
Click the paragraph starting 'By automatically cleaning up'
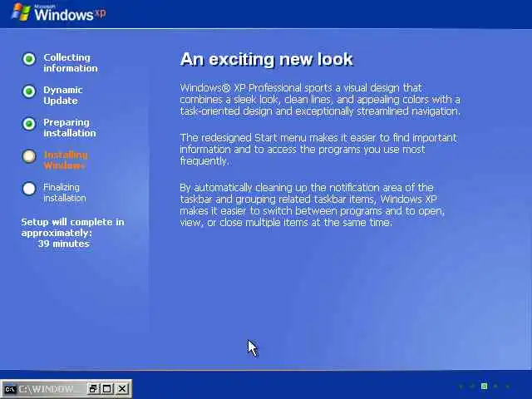tap(313, 205)
